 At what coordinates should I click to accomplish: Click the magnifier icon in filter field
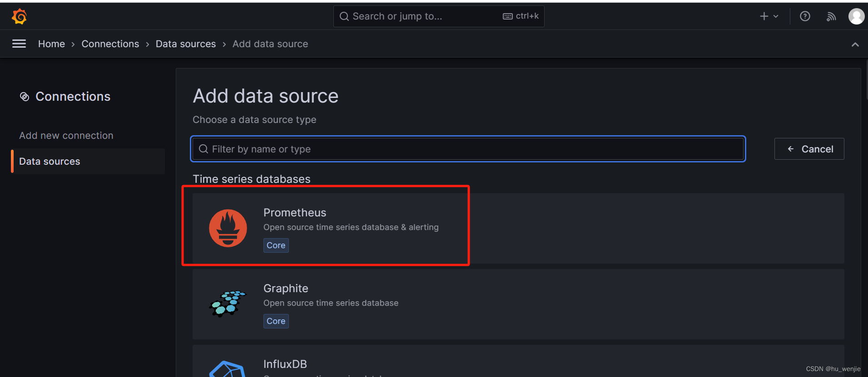pos(203,149)
